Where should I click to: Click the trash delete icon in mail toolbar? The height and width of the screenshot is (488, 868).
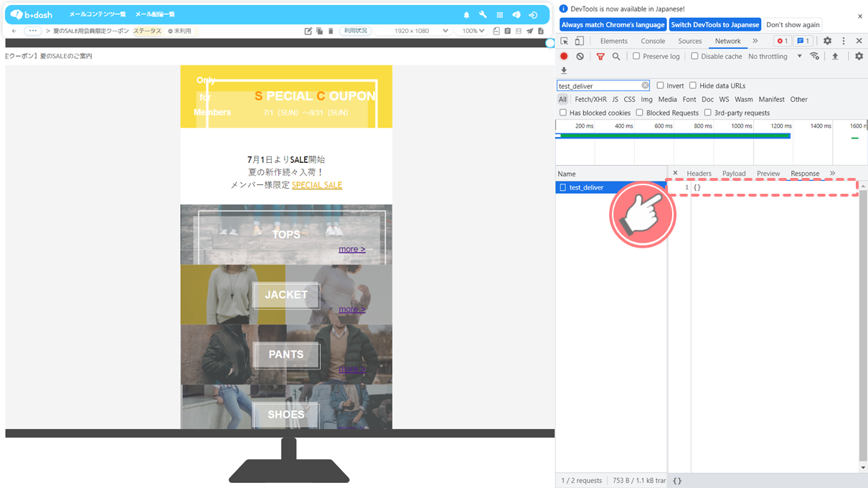(x=331, y=31)
